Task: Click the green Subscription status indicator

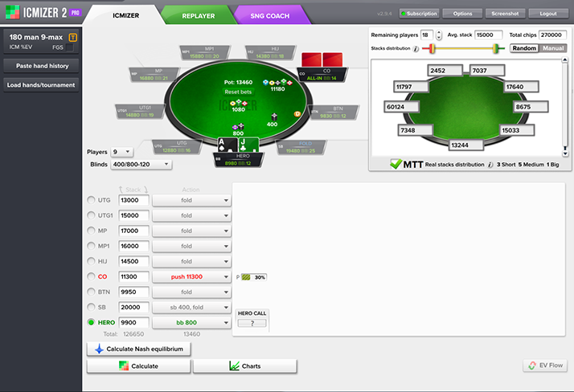Action: tap(404, 14)
